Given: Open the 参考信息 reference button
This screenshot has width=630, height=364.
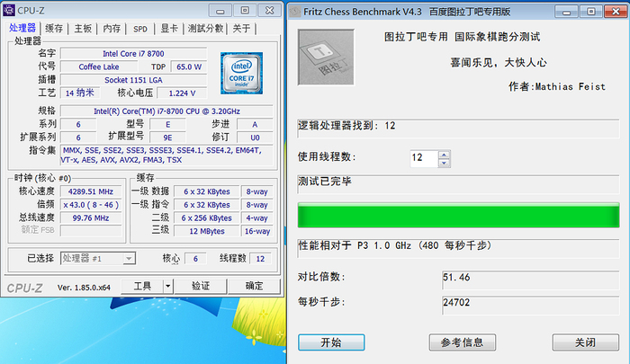Looking at the screenshot, I should (x=462, y=342).
